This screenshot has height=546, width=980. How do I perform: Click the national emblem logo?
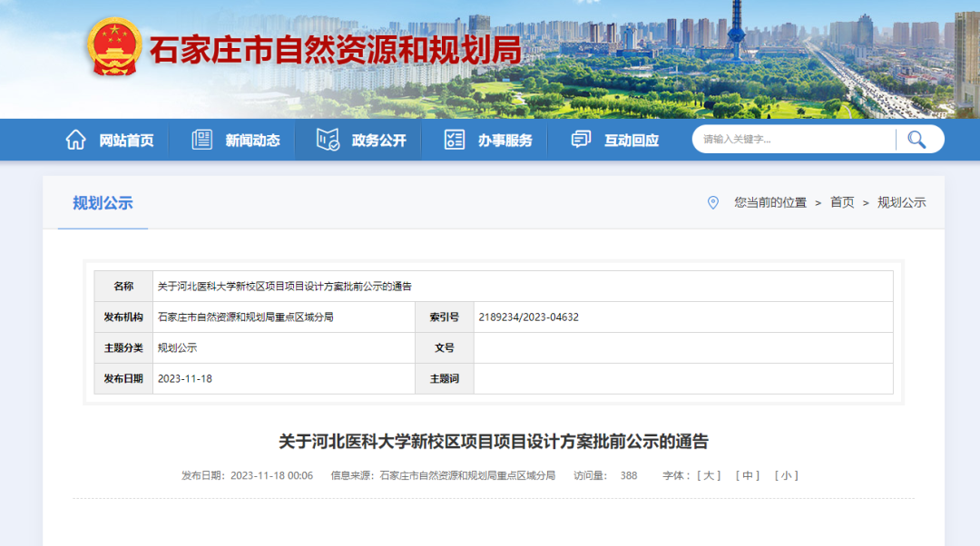click(113, 47)
